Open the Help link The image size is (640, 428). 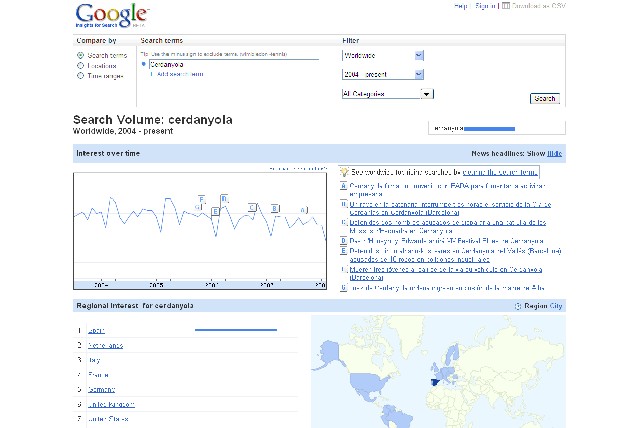click(x=460, y=6)
